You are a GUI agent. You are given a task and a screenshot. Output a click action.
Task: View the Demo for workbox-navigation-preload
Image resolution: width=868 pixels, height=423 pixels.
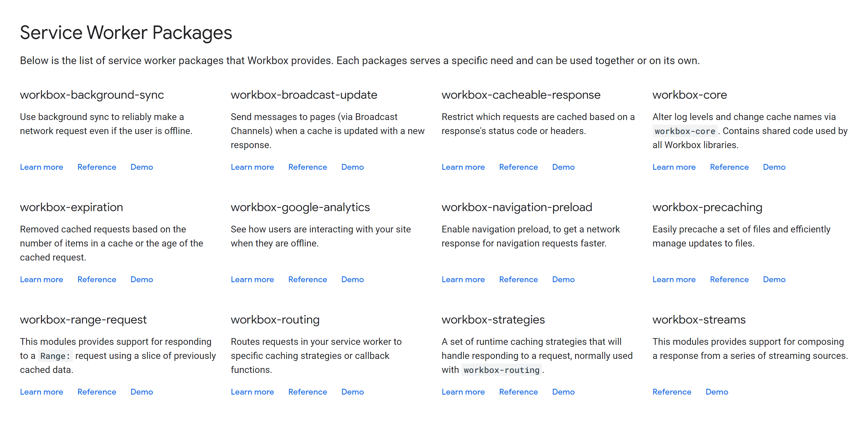click(563, 280)
